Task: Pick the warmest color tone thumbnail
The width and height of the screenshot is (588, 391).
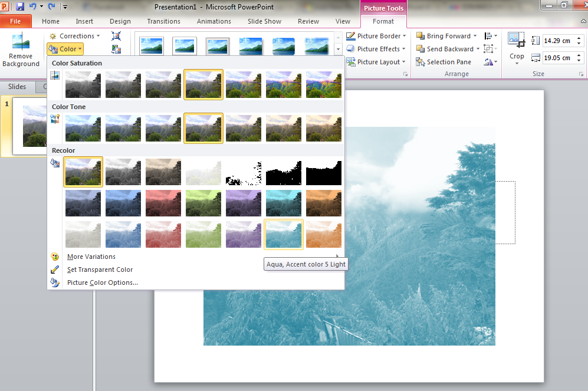Action: tap(324, 128)
